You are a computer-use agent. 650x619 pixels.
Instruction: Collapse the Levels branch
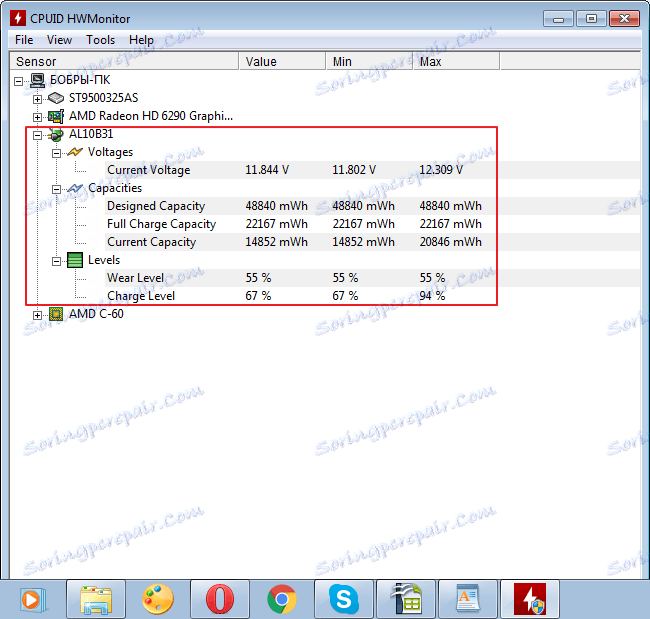[56, 262]
